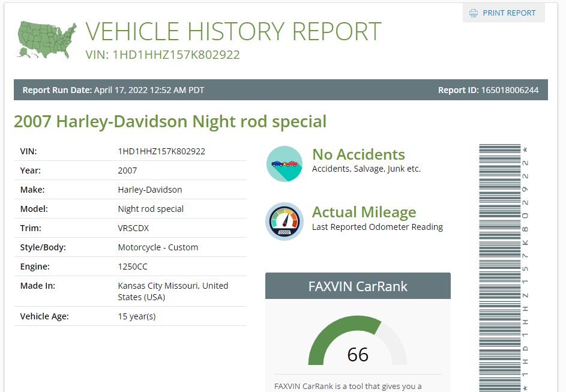Click the Made In value Kansas City Missouri
The height and width of the screenshot is (392, 566).
(173, 291)
